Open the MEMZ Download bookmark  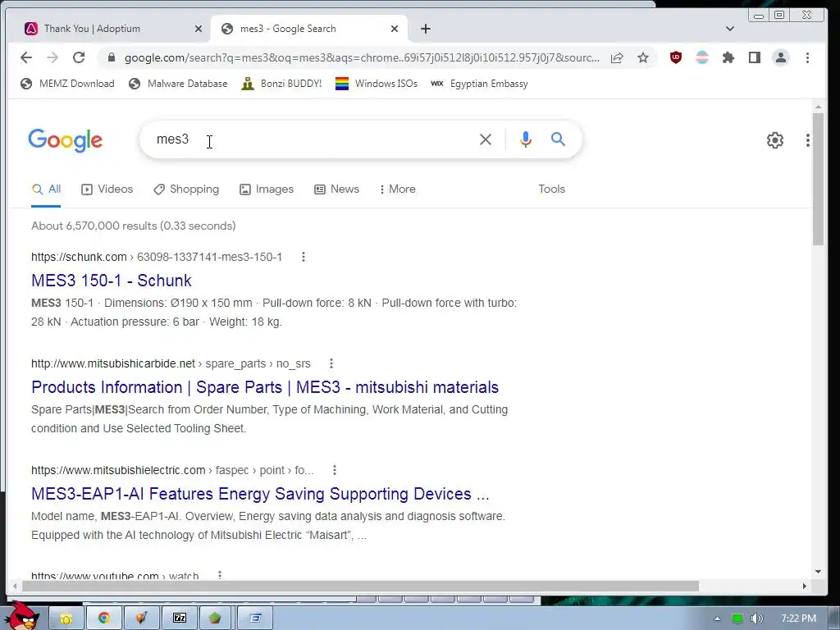[x=67, y=84]
